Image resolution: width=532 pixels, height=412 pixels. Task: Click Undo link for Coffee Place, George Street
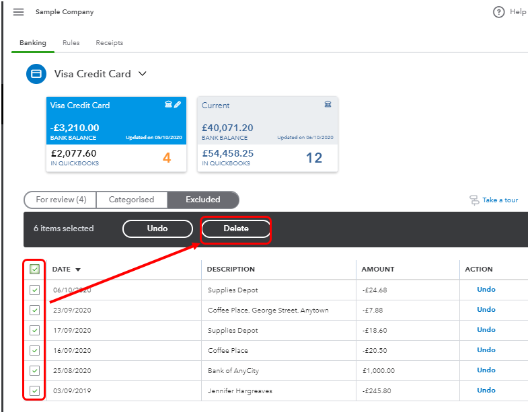[486, 310]
